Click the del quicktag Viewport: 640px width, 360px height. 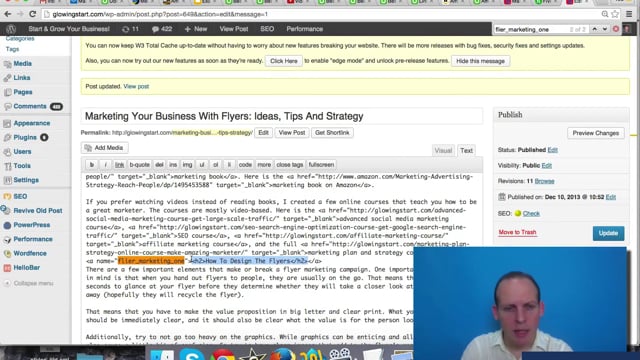point(159,165)
